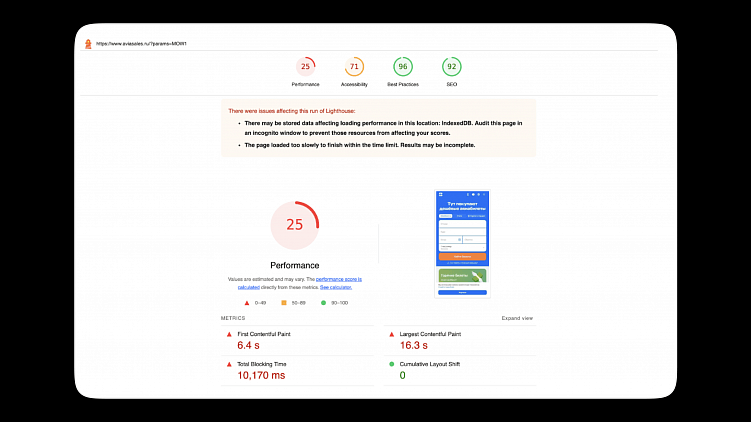Click the Largest Contentful Paint label

[x=430, y=334]
